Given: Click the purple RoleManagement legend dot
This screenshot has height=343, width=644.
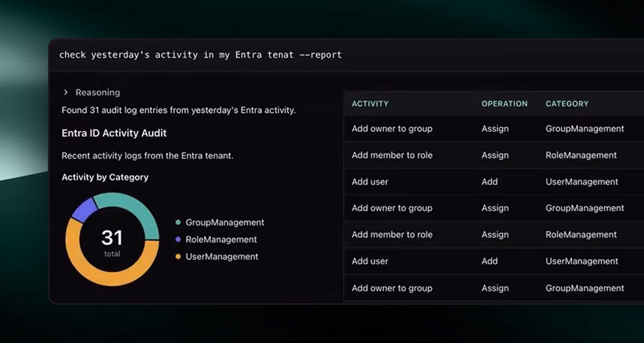Looking at the screenshot, I should coord(178,240).
